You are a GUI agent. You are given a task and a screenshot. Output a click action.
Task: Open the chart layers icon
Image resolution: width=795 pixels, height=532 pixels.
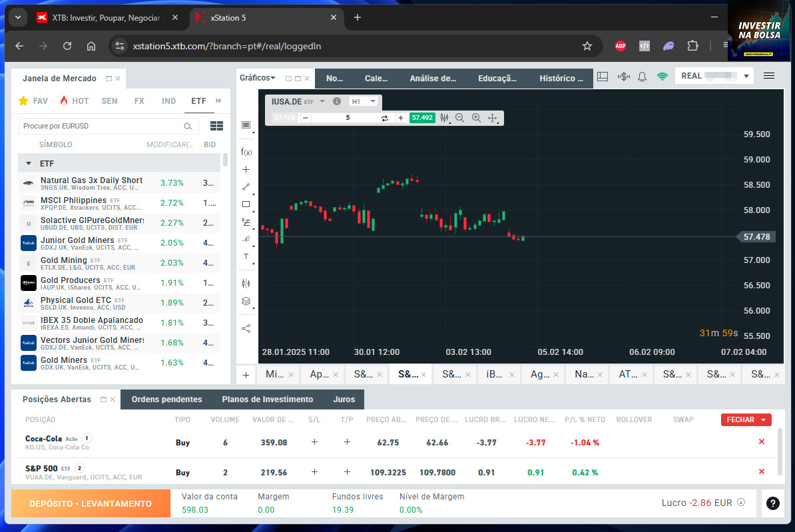246,301
